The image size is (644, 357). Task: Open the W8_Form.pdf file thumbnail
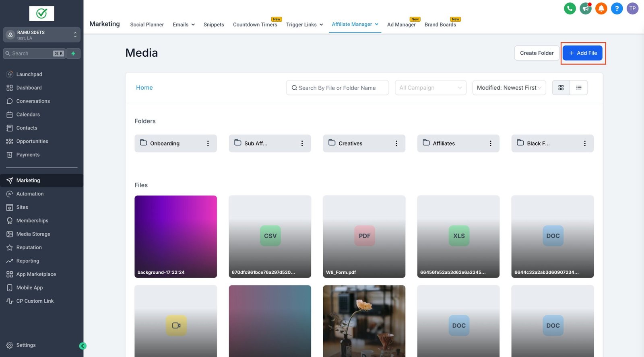click(x=364, y=236)
